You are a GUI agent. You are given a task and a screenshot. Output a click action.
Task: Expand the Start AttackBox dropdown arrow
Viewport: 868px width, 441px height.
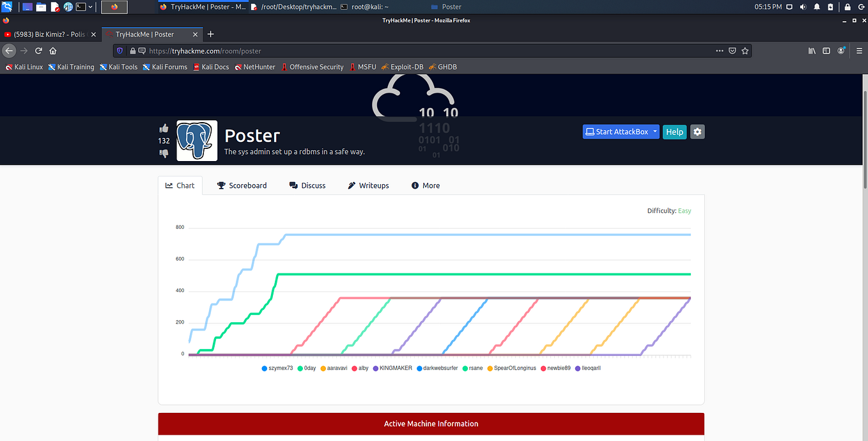pyautogui.click(x=655, y=132)
